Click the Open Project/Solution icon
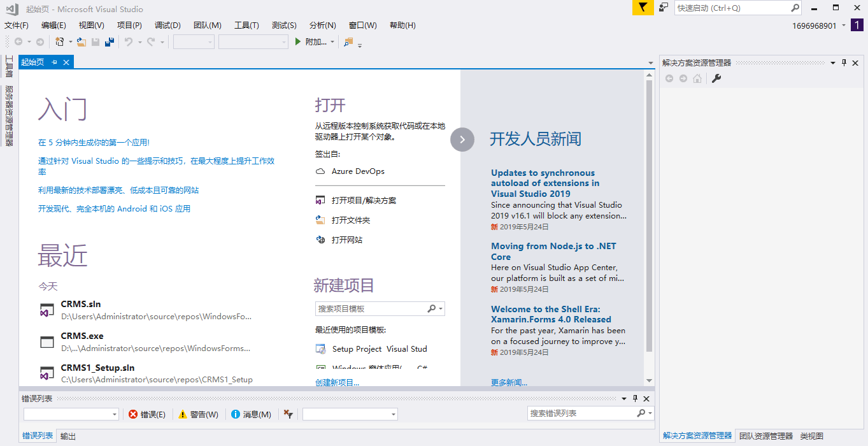Image resolution: width=868 pixels, height=446 pixels. pyautogui.click(x=320, y=200)
